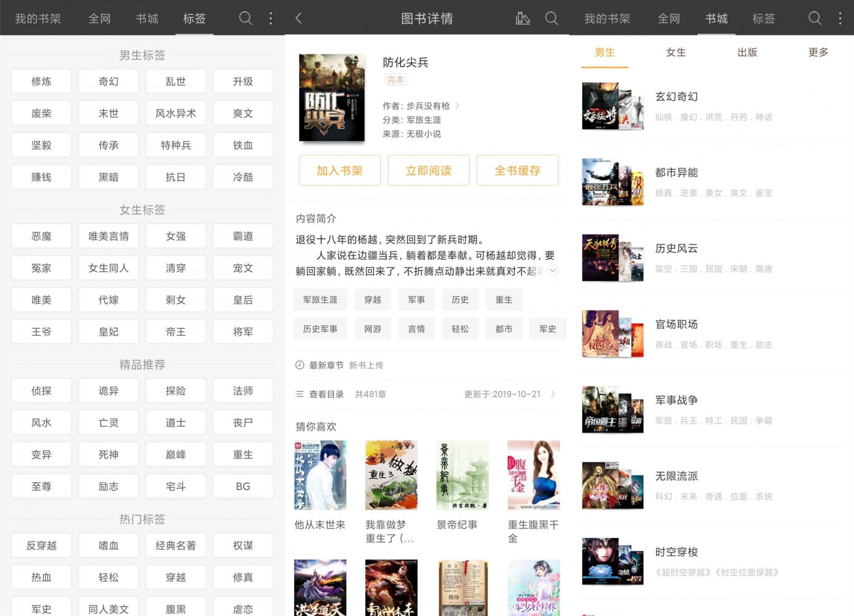This screenshot has width=854, height=616.
Task: Open the overflow menu on the tags page
Action: 270,19
